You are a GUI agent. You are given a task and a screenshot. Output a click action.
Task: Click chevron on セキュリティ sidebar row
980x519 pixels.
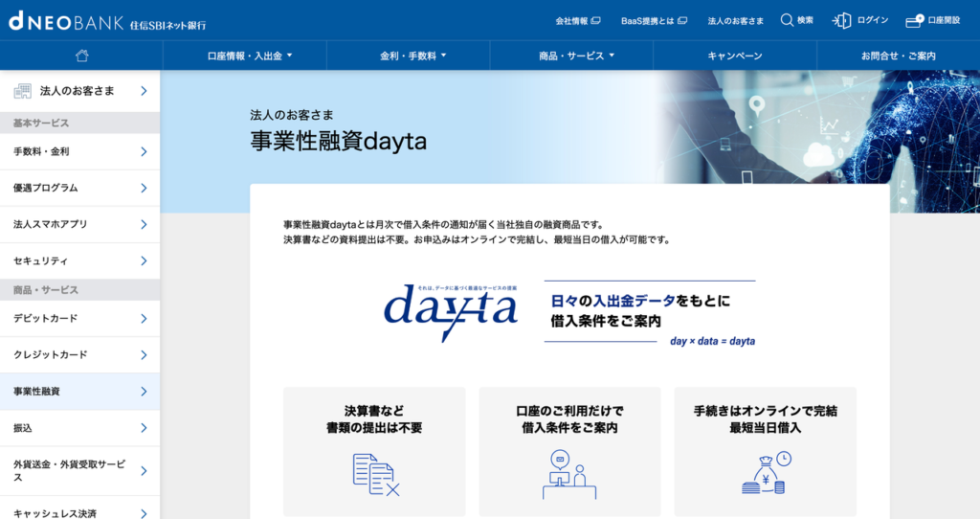point(144,260)
